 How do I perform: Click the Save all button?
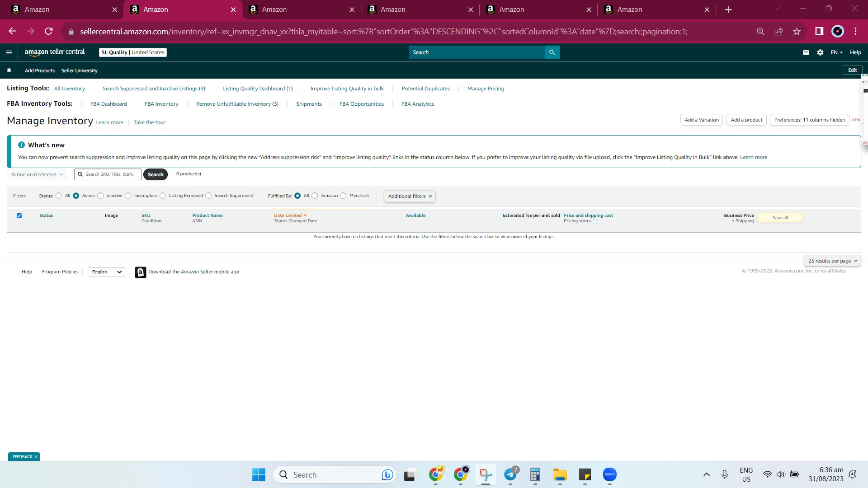[780, 218]
